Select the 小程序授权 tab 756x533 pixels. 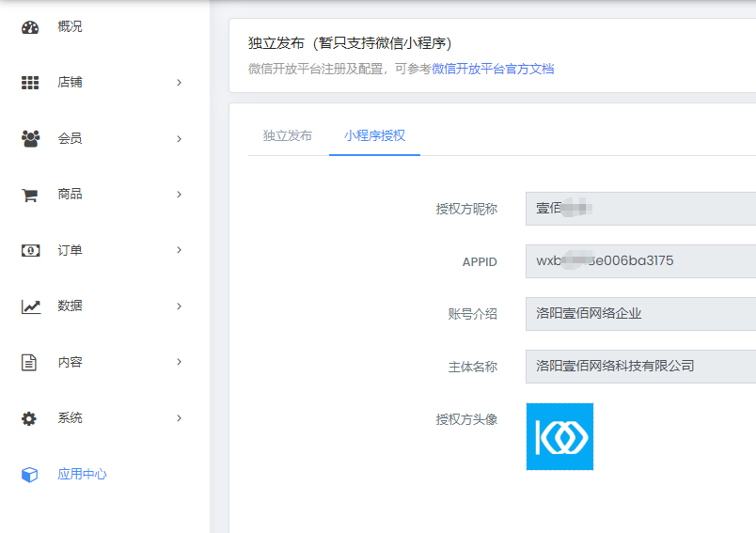click(374, 135)
